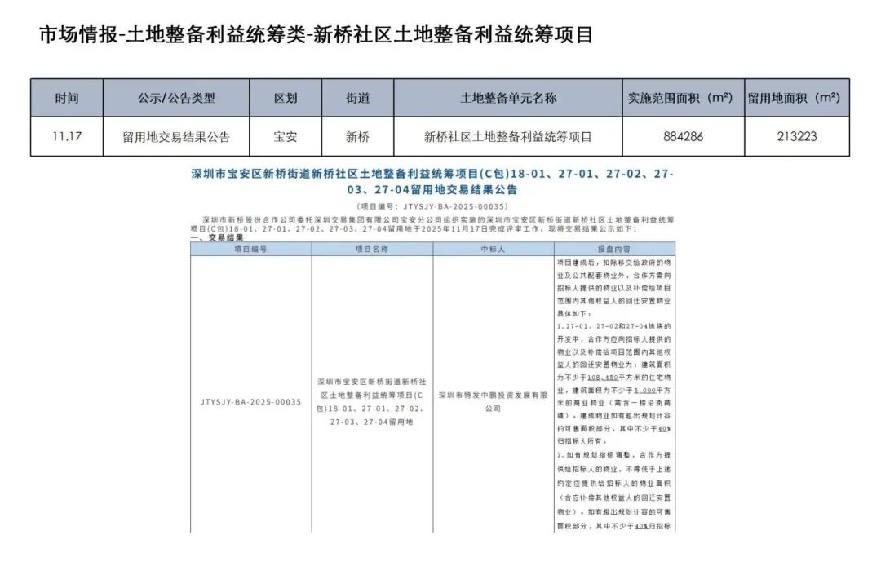Select the 土地整备单元名称 column header
This screenshot has height=588, width=881.
(x=507, y=98)
